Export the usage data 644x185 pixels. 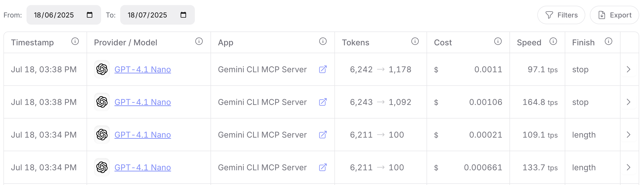click(x=614, y=15)
